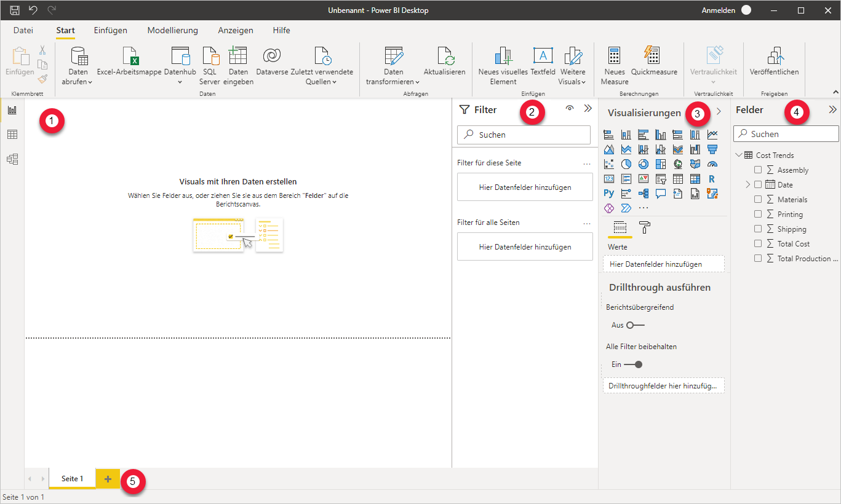Open the model view in left sidebar
Image resolution: width=841 pixels, height=504 pixels.
pyautogui.click(x=12, y=159)
